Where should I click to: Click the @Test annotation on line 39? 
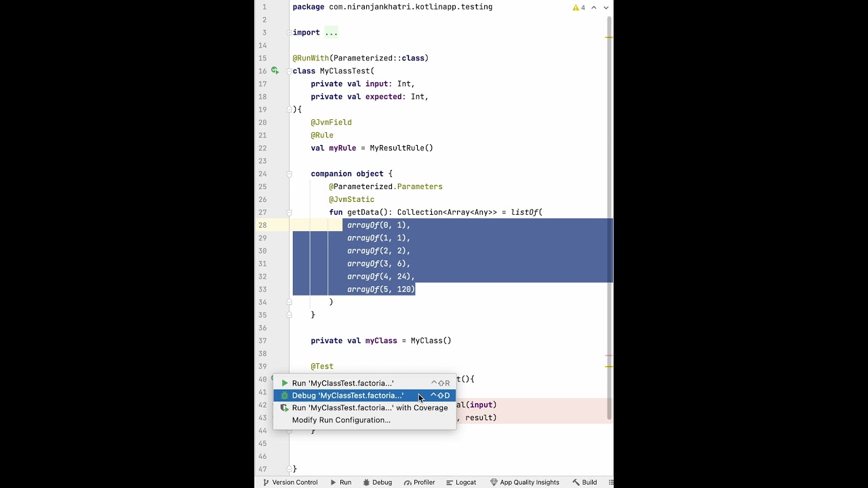(x=322, y=367)
